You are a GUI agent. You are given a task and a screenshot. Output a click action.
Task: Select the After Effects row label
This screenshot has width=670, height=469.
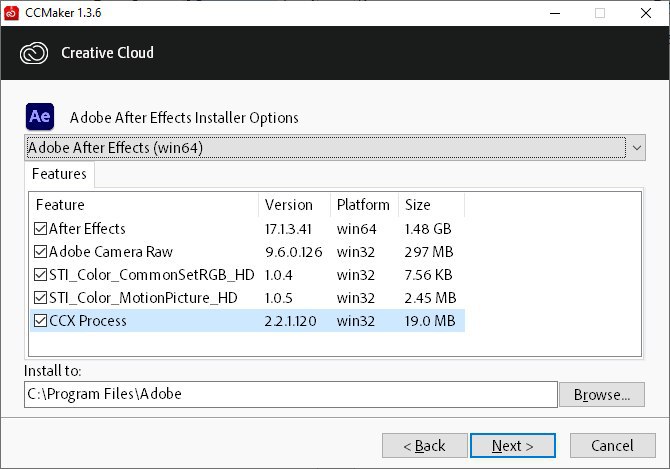click(x=87, y=229)
